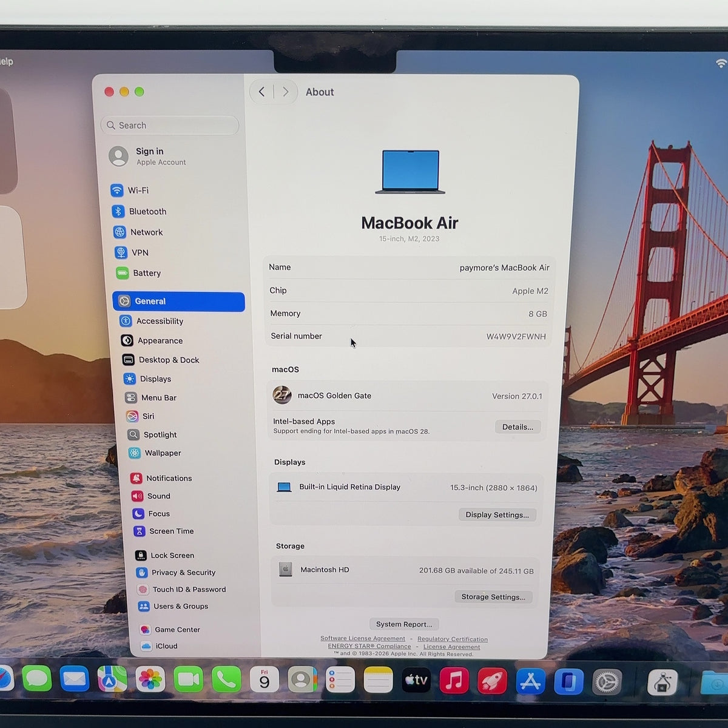Open Accessibility settings
This screenshot has height=728, width=728.
tap(151, 321)
